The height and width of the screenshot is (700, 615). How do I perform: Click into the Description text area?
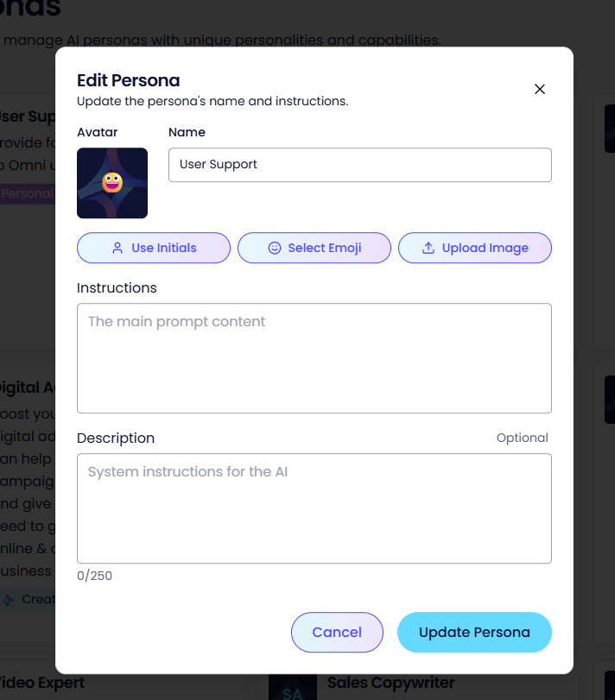[x=314, y=508]
